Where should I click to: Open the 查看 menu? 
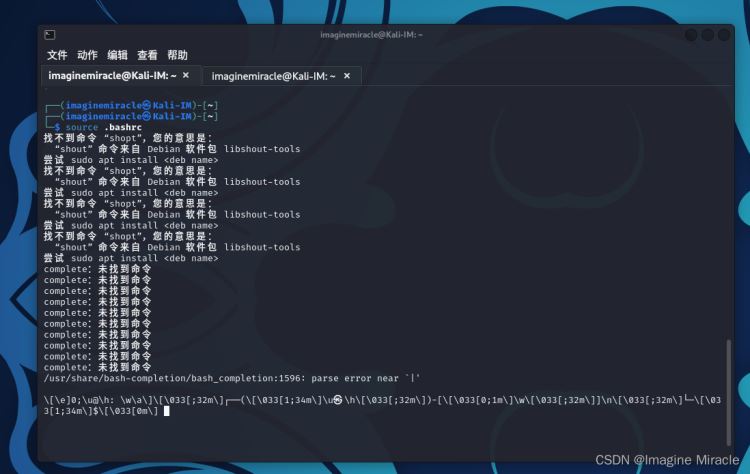tap(147, 55)
